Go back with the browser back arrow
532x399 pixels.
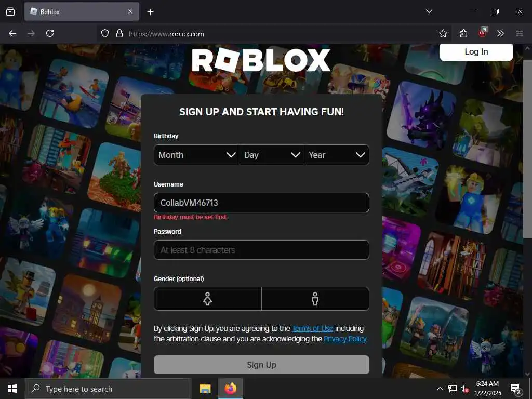(12, 33)
